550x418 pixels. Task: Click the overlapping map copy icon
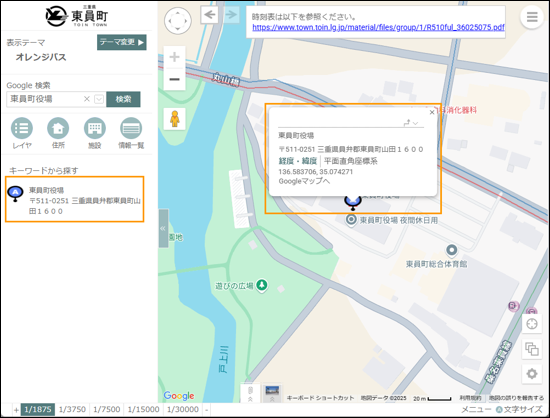click(x=532, y=349)
